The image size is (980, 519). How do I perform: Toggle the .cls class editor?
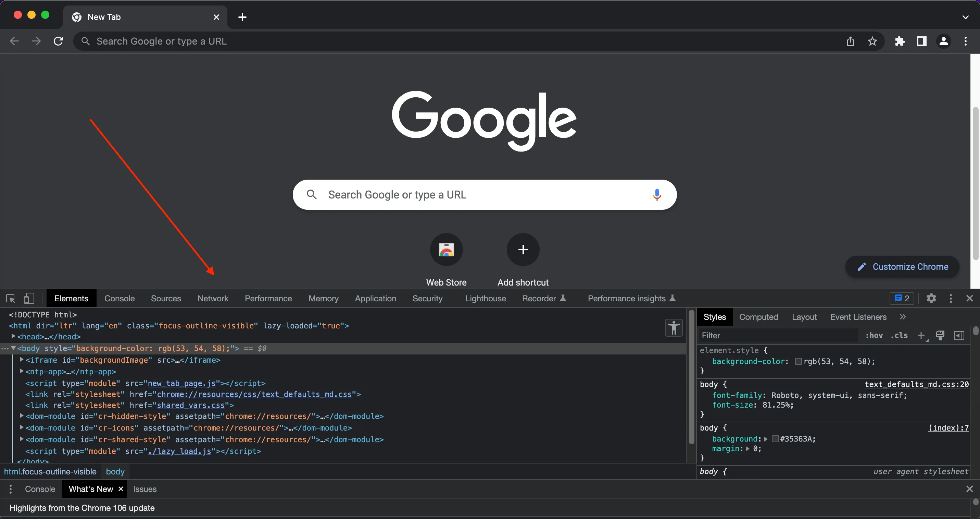(899, 336)
